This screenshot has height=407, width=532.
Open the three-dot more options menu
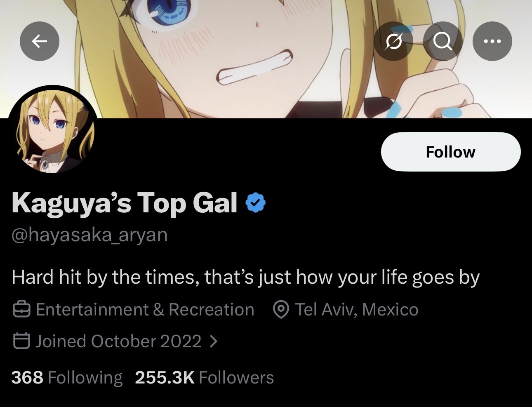[492, 41]
